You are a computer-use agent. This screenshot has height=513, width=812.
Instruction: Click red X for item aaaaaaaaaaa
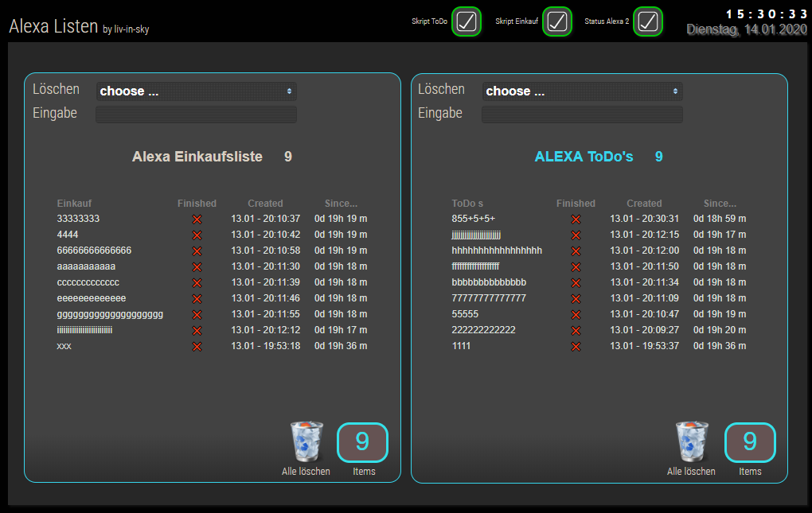(x=197, y=267)
